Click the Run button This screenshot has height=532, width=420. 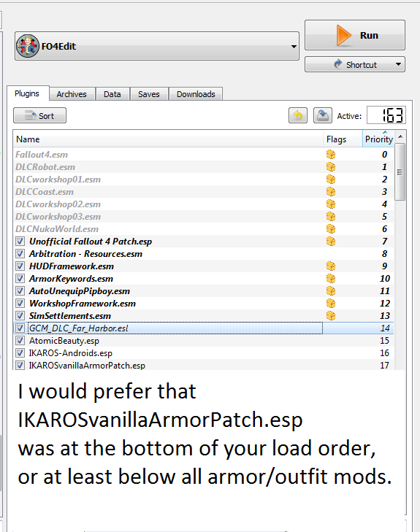355,35
